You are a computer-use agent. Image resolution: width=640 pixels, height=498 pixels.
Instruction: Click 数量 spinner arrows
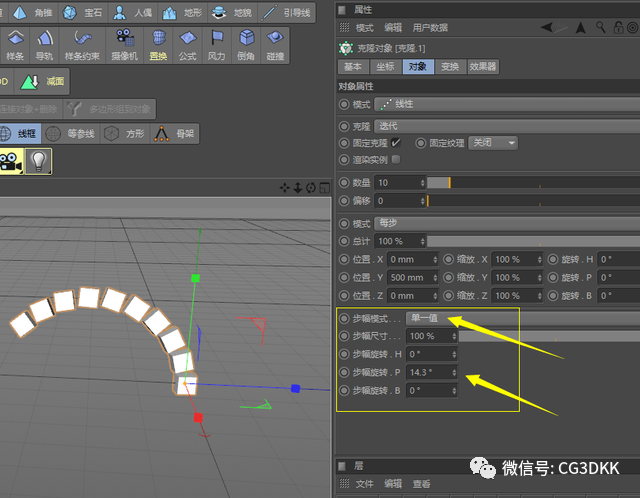422,183
